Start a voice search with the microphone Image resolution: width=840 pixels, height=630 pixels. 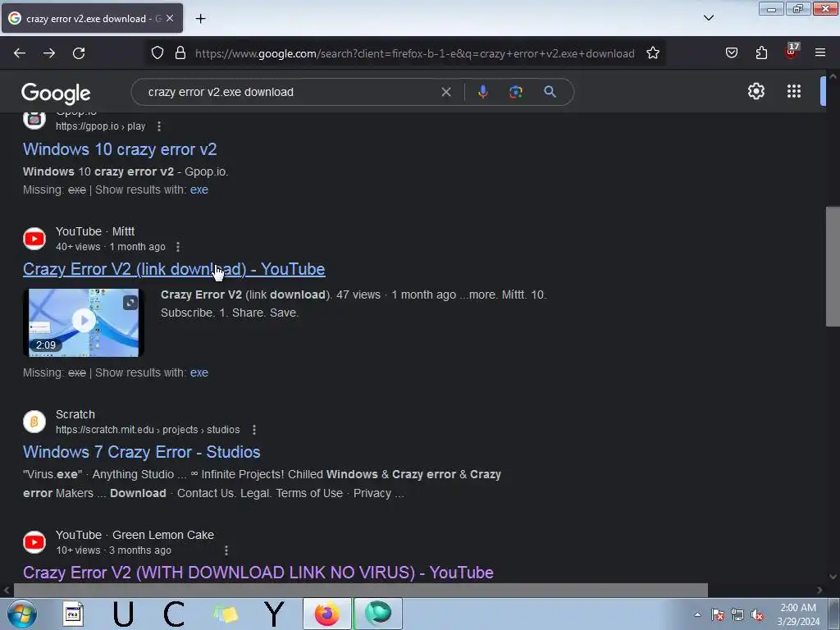pyautogui.click(x=482, y=92)
